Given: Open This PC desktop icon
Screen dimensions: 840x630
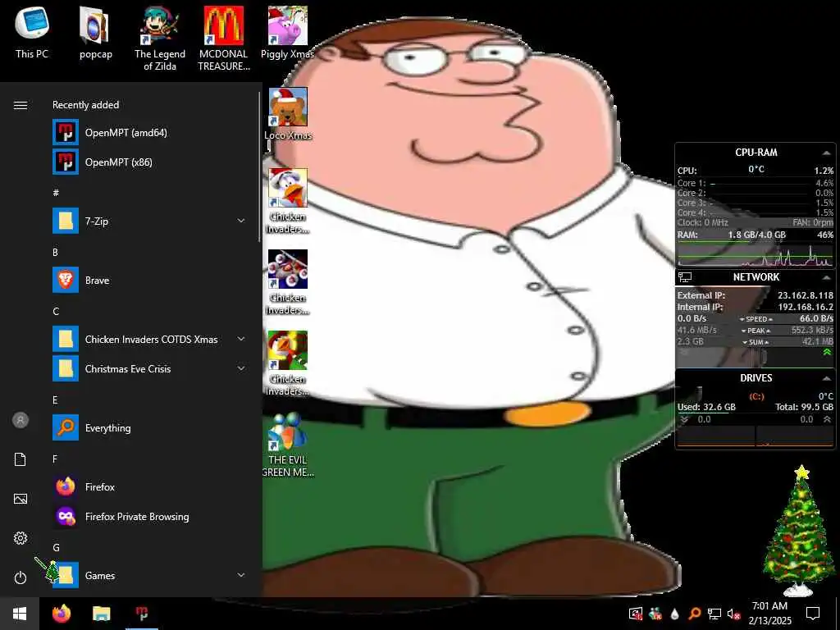Looking at the screenshot, I should click(x=32, y=33).
